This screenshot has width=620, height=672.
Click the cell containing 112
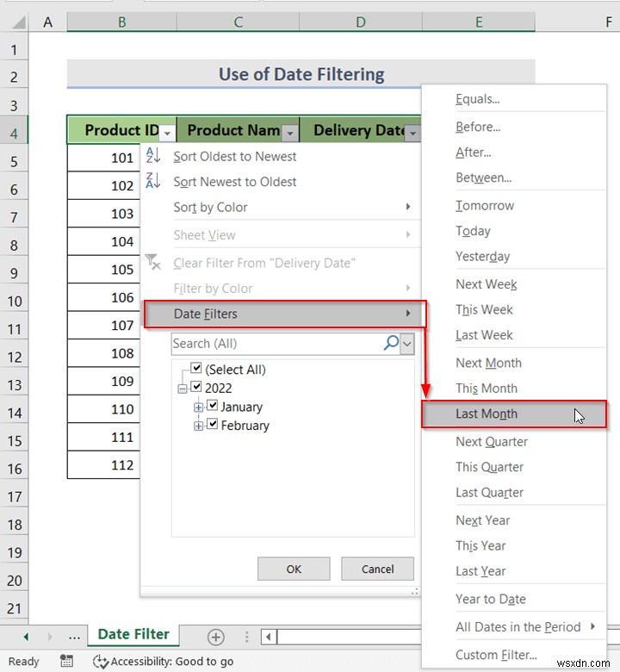(103, 465)
